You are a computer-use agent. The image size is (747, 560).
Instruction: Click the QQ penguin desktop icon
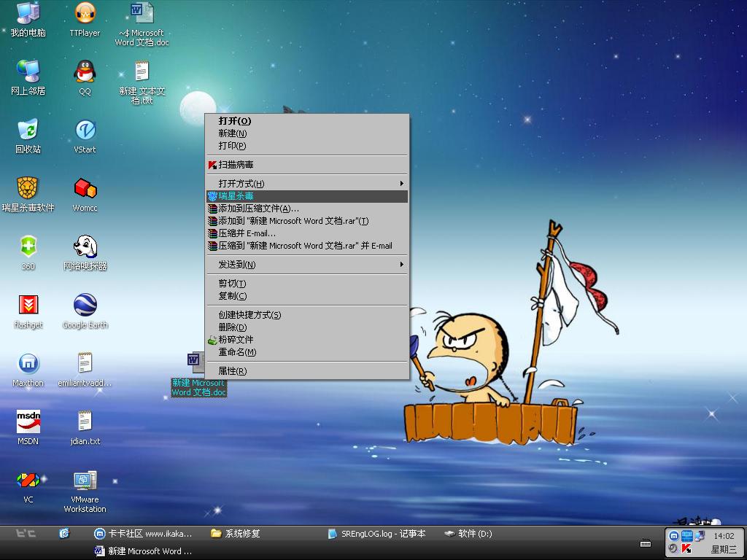[x=85, y=72]
